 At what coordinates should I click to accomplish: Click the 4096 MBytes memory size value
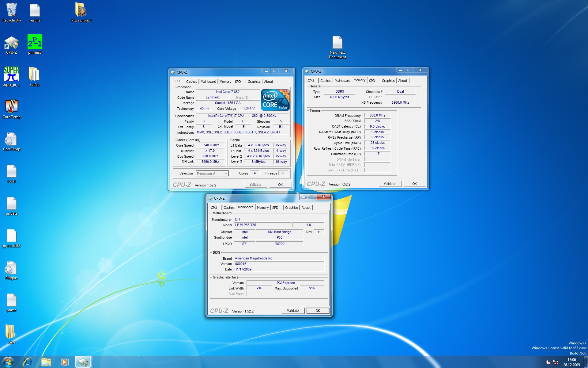[x=339, y=97]
